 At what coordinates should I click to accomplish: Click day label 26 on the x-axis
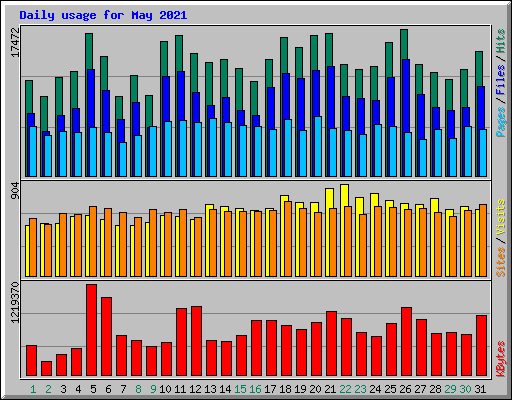click(x=405, y=389)
